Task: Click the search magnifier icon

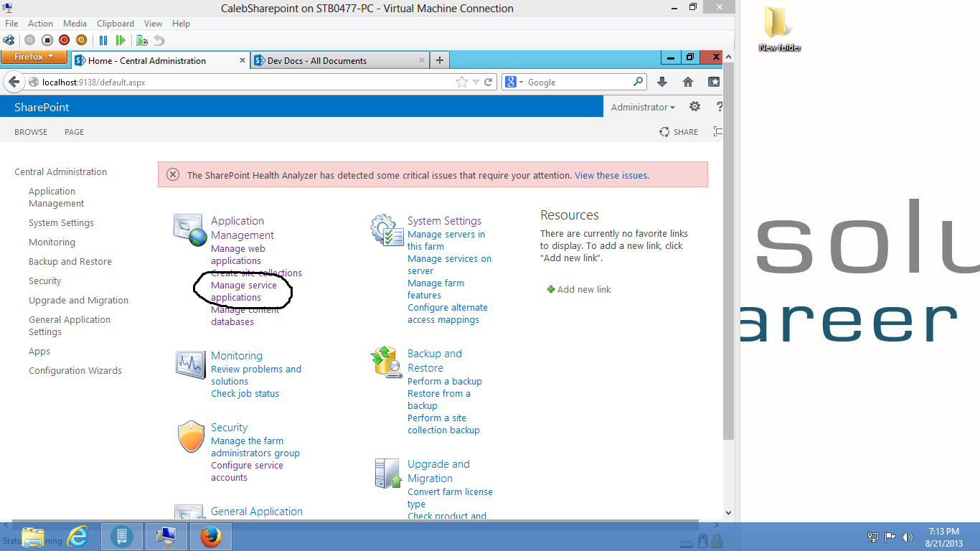Action: 638,82
